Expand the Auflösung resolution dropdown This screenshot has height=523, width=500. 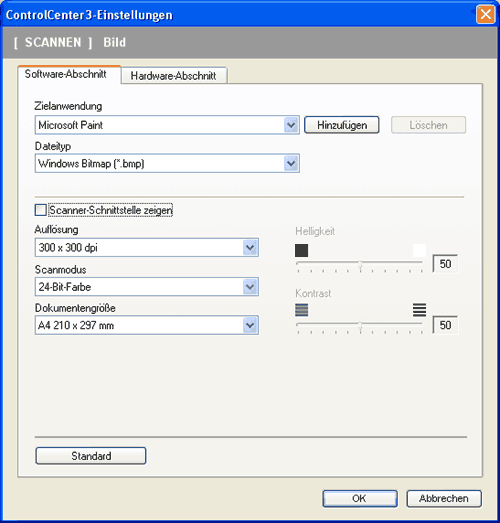point(250,247)
